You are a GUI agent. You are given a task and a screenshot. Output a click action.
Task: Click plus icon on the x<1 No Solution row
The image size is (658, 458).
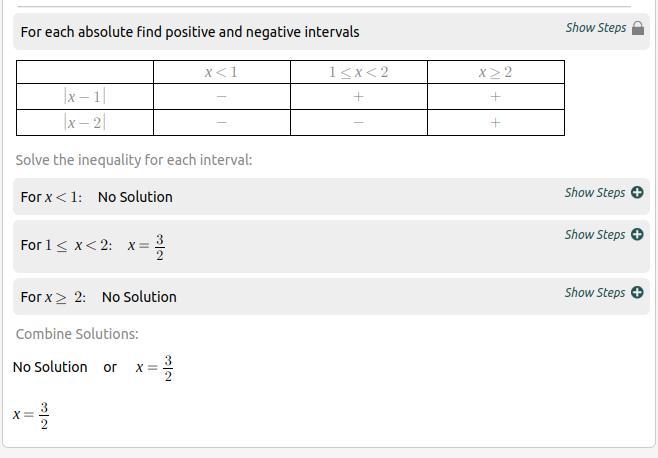[637, 193]
